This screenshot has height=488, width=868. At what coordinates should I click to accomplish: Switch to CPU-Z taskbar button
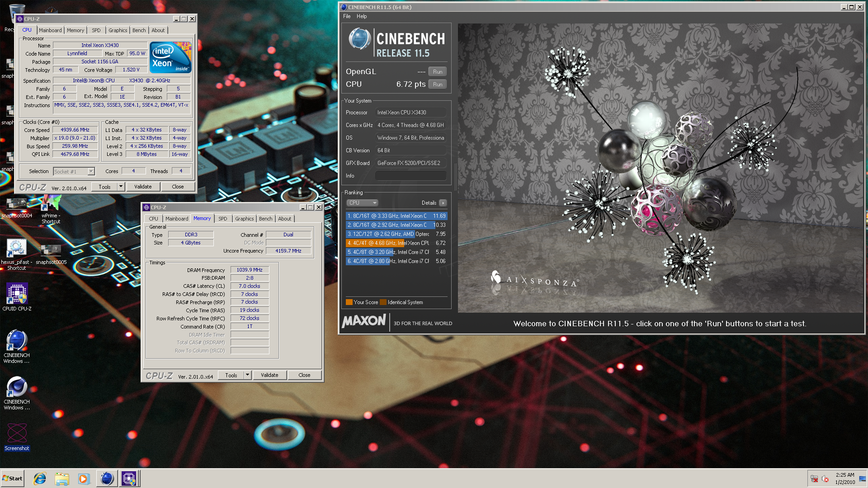[129, 479]
